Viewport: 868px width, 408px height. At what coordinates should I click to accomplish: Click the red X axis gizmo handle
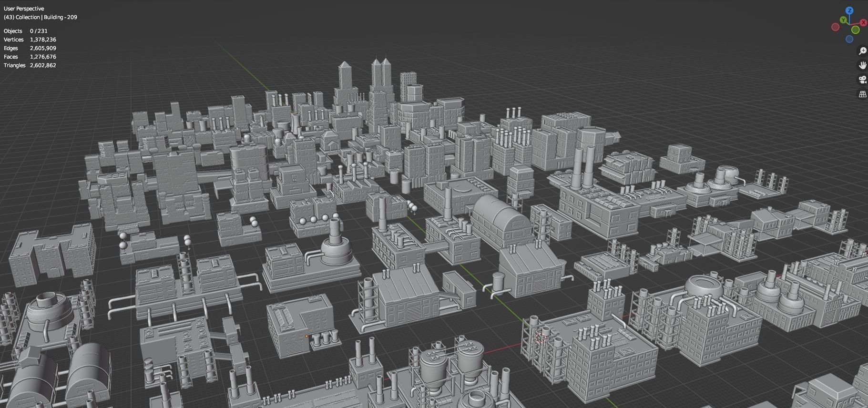click(863, 22)
